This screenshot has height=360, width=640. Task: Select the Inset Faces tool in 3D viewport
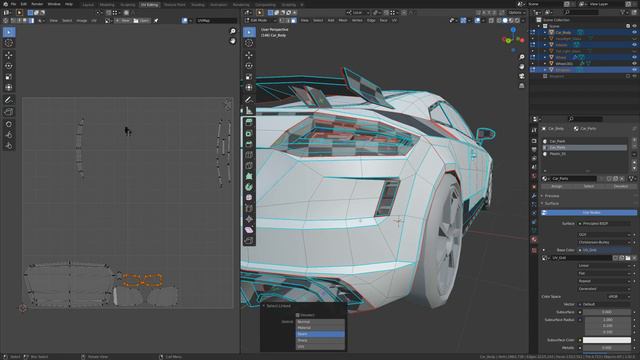tap(249, 133)
